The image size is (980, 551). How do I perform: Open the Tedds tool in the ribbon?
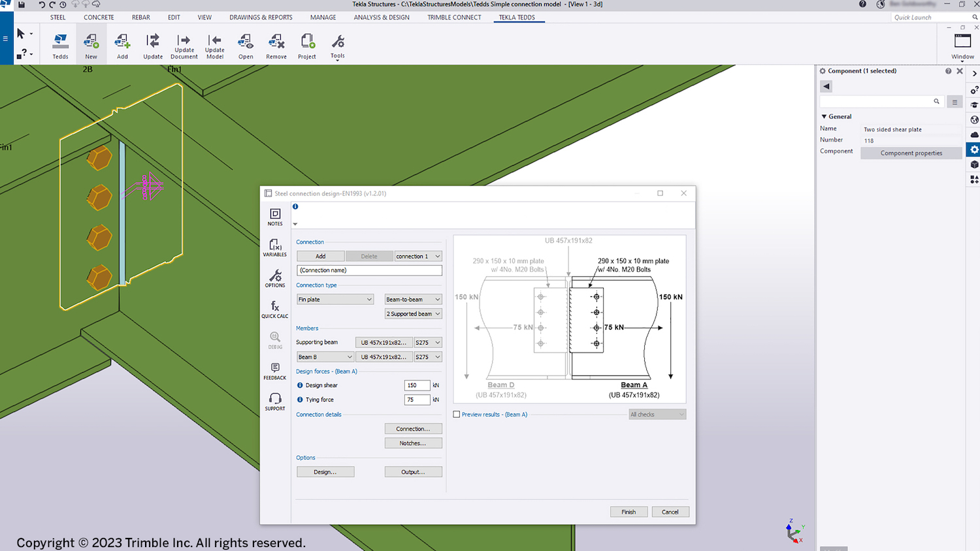pyautogui.click(x=60, y=44)
